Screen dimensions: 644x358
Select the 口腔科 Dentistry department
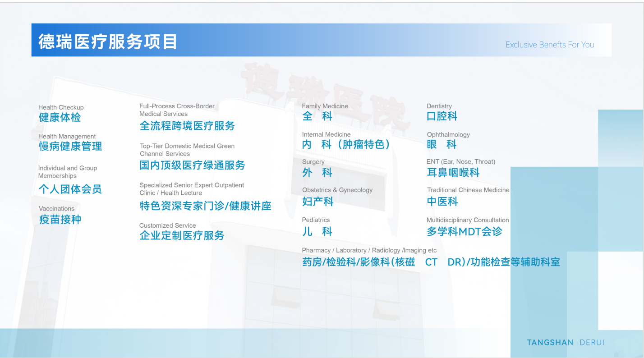click(x=442, y=116)
